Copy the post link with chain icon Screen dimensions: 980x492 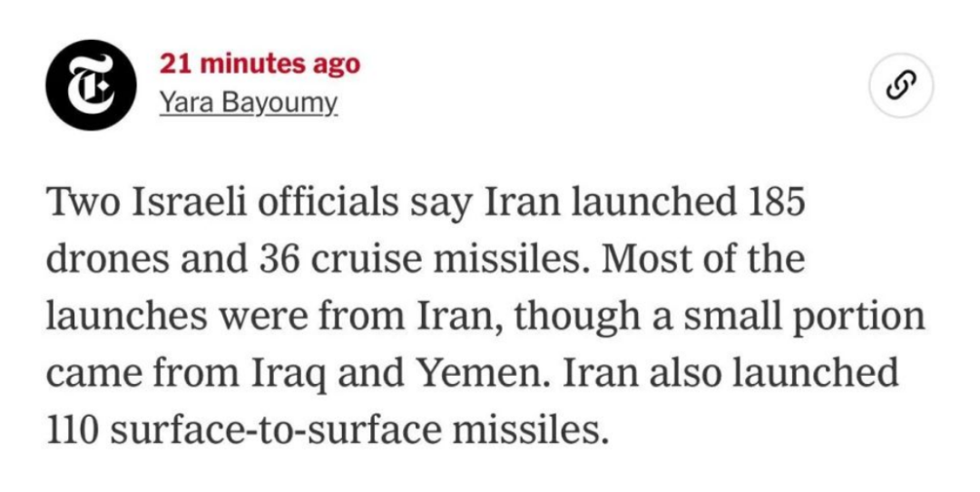(898, 86)
